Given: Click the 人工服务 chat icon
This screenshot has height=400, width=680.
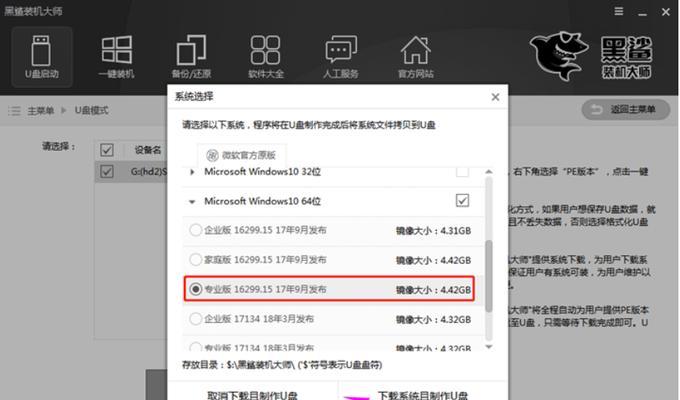Looking at the screenshot, I should coord(341,57).
